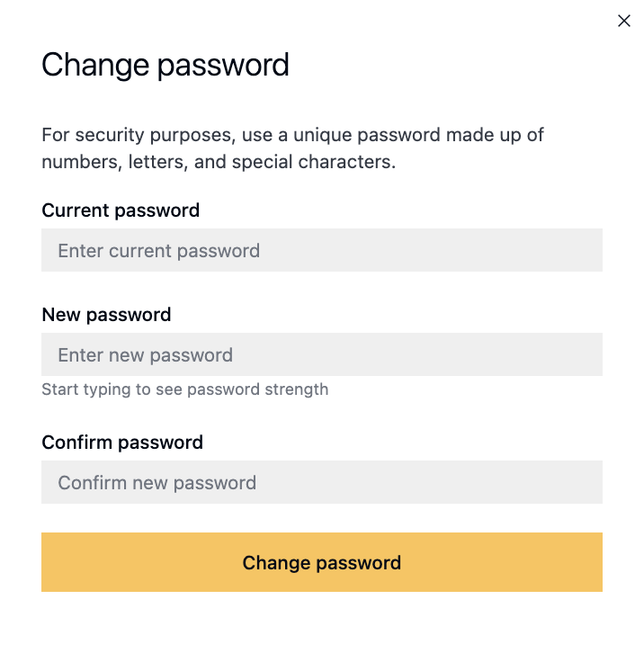Click the Current password input field
This screenshot has height=662, width=644.
[321, 250]
